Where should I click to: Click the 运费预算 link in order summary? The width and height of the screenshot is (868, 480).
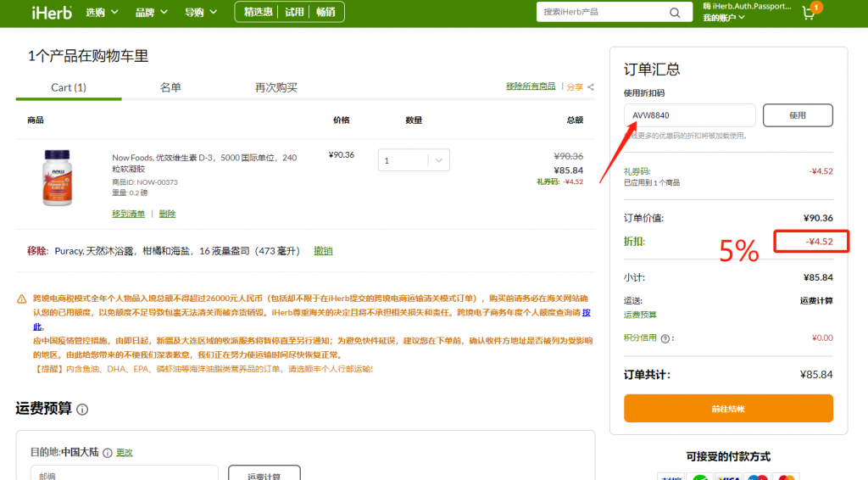[x=640, y=315]
